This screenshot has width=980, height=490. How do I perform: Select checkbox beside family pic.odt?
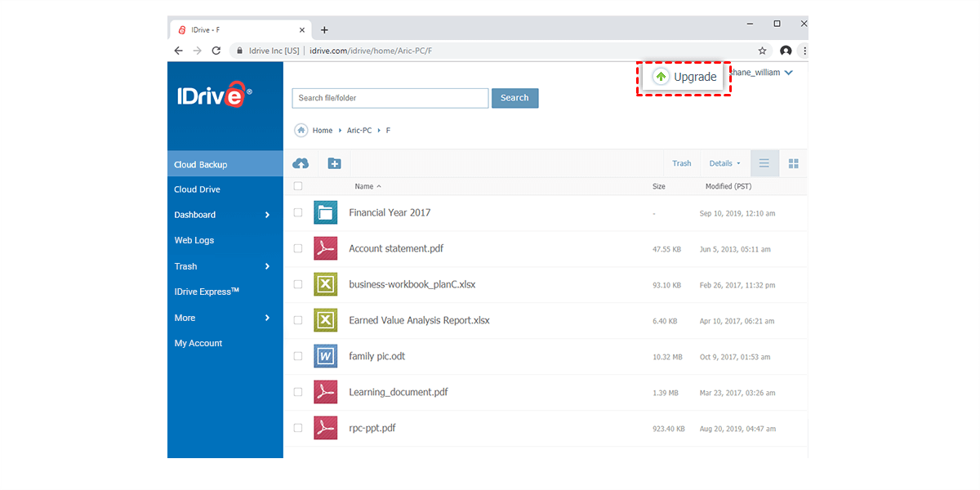coord(298,356)
